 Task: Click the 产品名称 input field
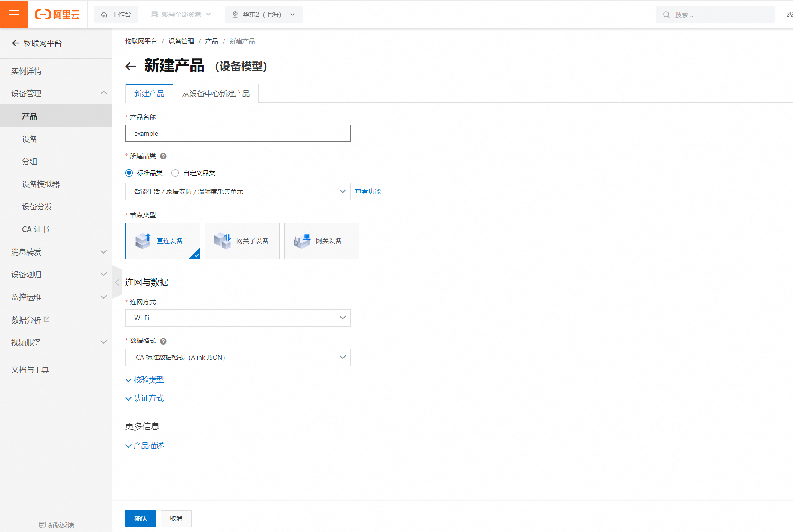click(238, 133)
